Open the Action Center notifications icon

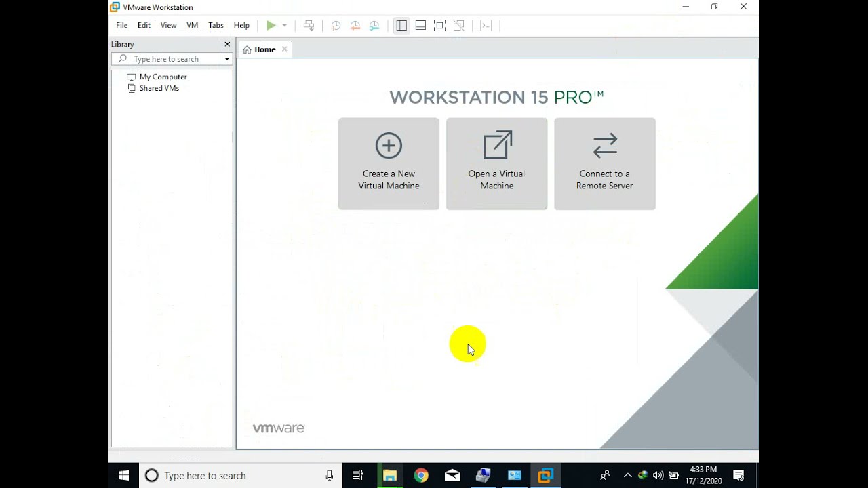coord(739,476)
